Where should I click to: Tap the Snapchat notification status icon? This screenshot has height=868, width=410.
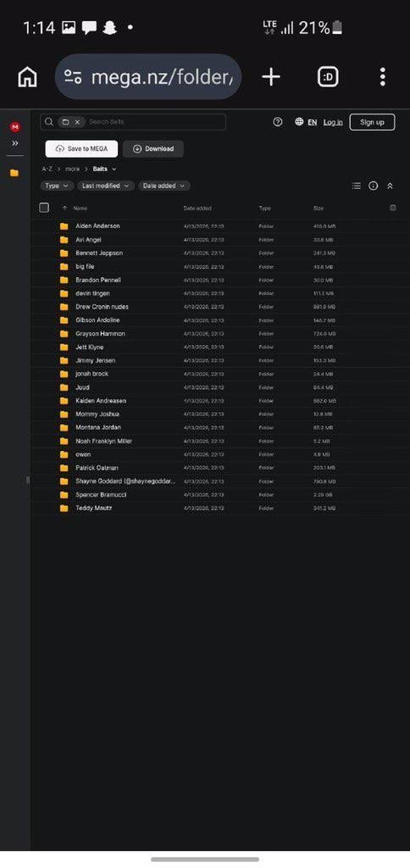109,28
